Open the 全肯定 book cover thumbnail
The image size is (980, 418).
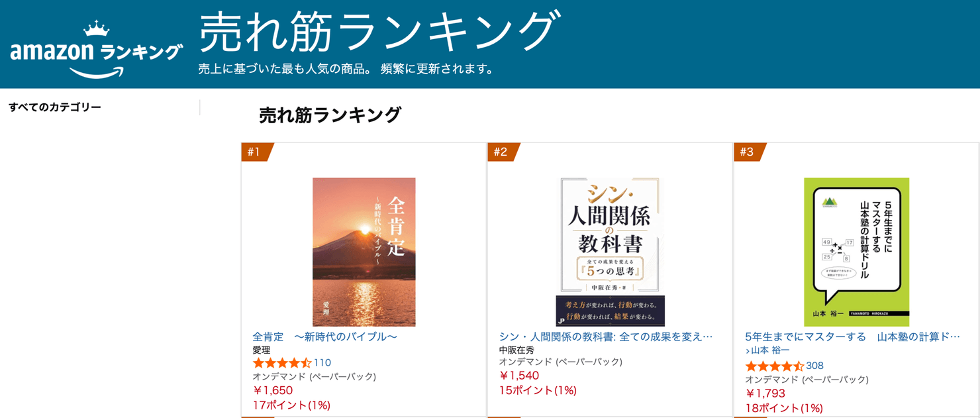(364, 252)
